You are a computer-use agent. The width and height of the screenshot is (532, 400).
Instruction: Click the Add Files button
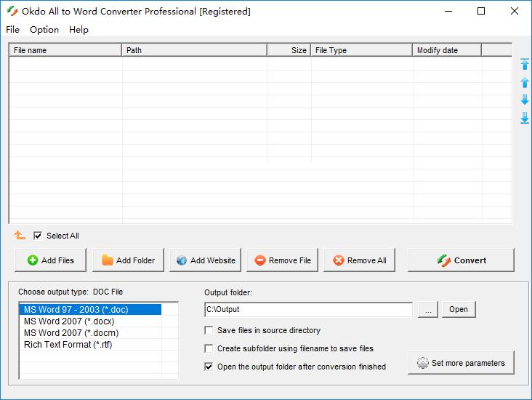pos(50,260)
